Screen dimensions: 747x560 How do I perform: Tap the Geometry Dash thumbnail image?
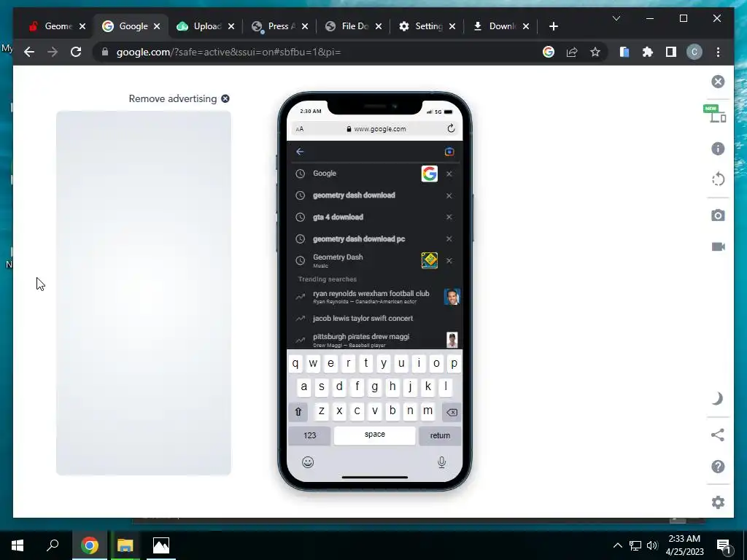point(429,260)
